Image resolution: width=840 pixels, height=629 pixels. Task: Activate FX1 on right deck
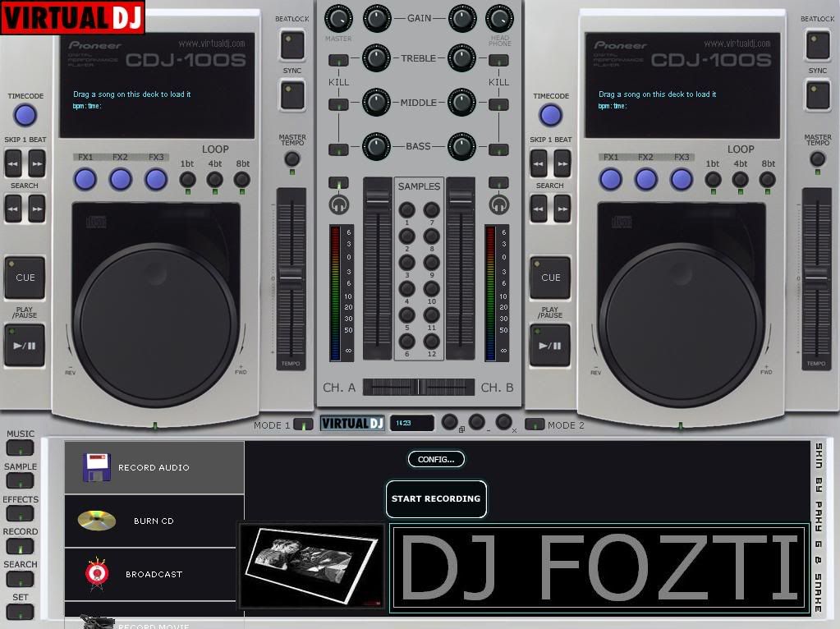(611, 180)
